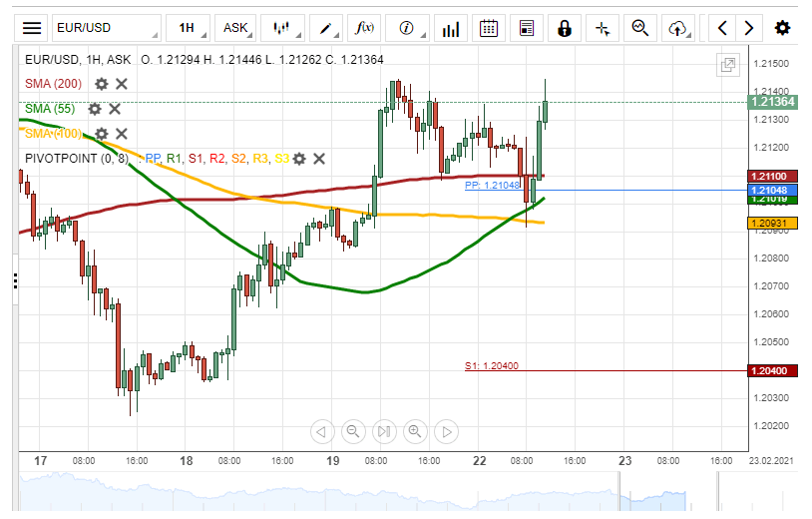Viewport: 812px width, 519px height.
Task: Click the PP: 1.21048 line label
Action: [x=492, y=186]
